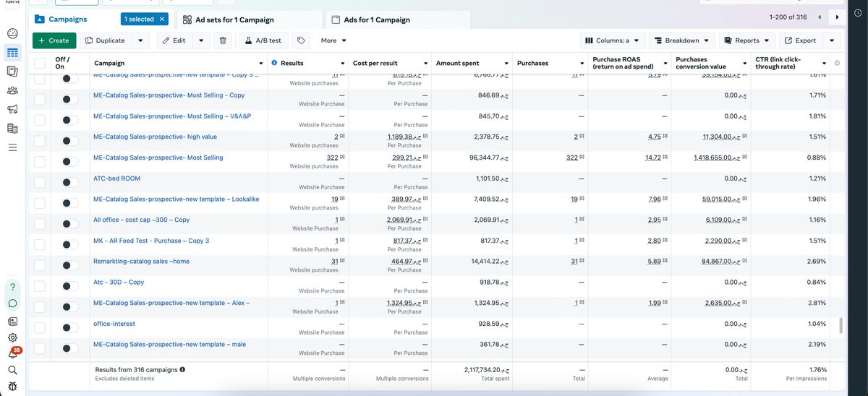This screenshot has width=868, height=396.
Task: Click the green Create button
Action: [x=54, y=40]
